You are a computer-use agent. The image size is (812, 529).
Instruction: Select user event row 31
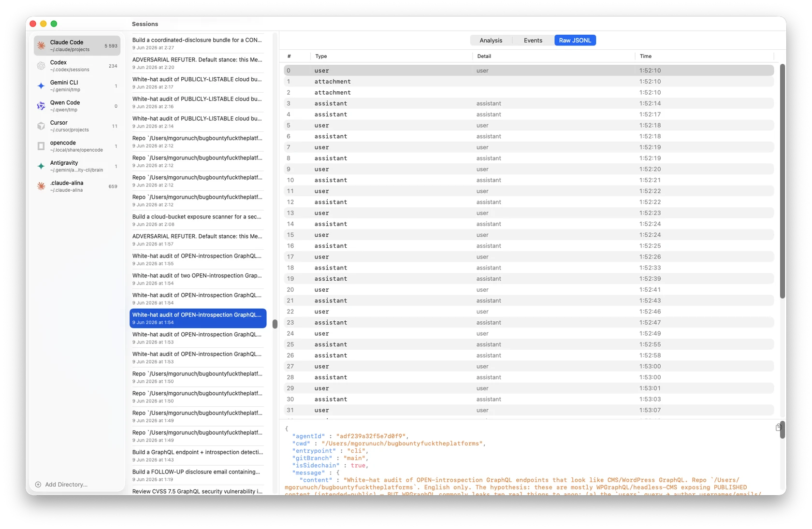pyautogui.click(x=529, y=410)
